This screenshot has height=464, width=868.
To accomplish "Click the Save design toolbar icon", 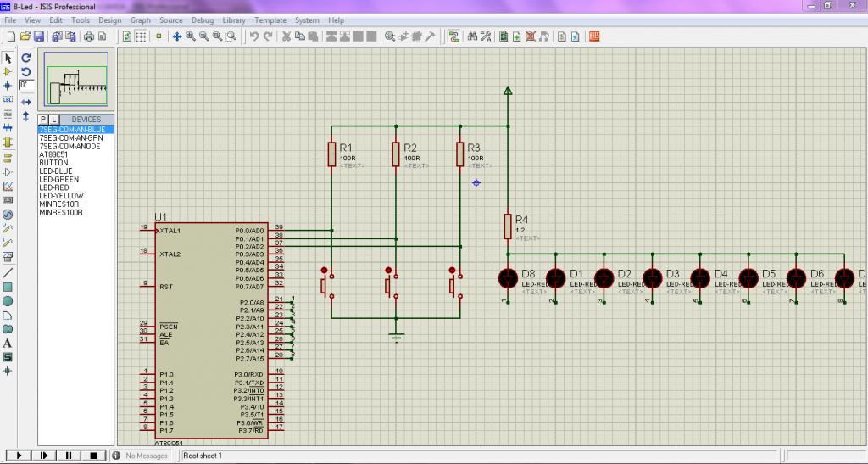I will tap(38, 36).
